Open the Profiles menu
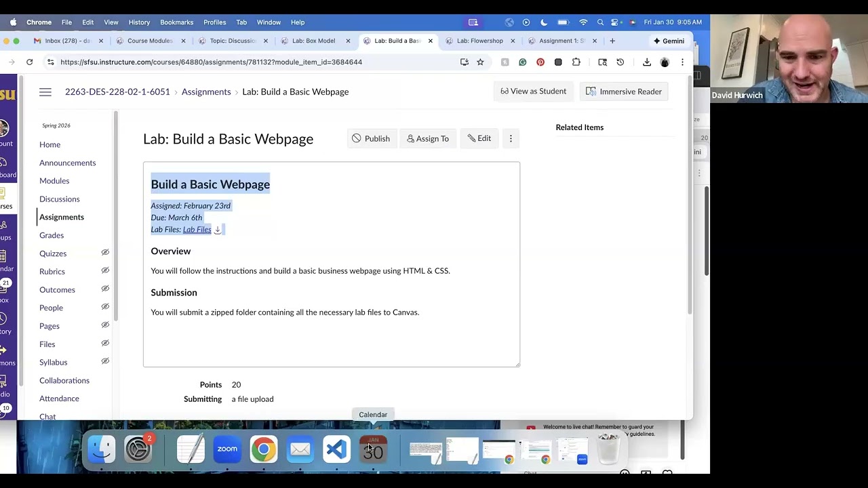Image resolution: width=868 pixels, height=488 pixels. 214,22
